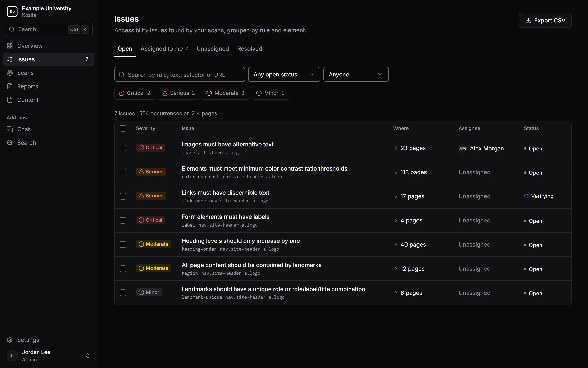Click the AM avatar for Alex Morgan
This screenshot has height=368, width=588.
coord(463,148)
